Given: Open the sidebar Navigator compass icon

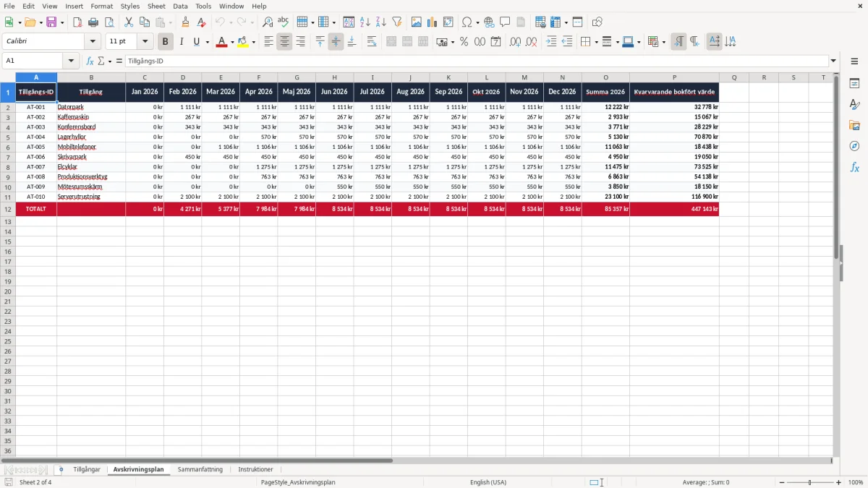Looking at the screenshot, I should pyautogui.click(x=854, y=146).
